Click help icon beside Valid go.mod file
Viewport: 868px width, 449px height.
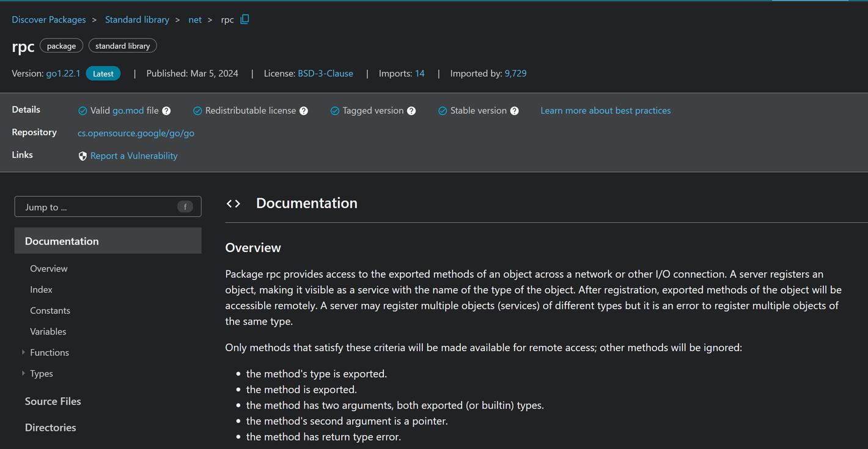[x=166, y=111]
